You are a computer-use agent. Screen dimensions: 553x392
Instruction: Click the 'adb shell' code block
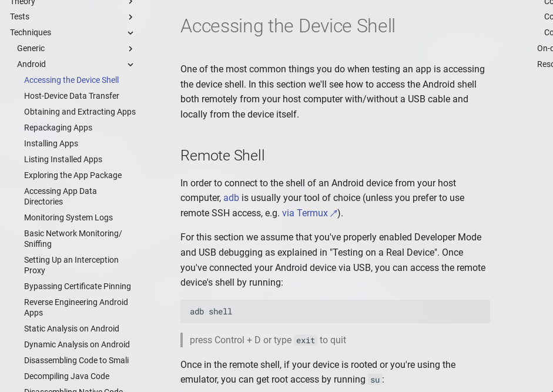(x=335, y=311)
